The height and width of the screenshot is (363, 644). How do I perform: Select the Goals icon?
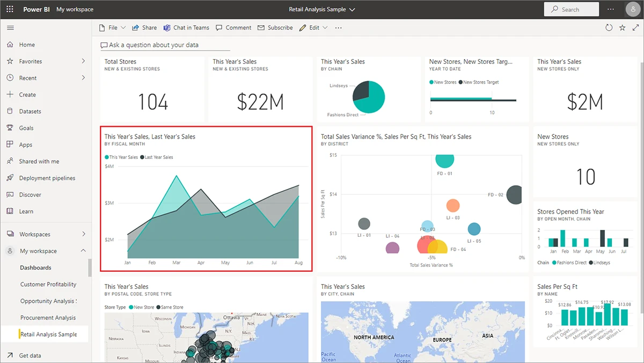pos(9,127)
